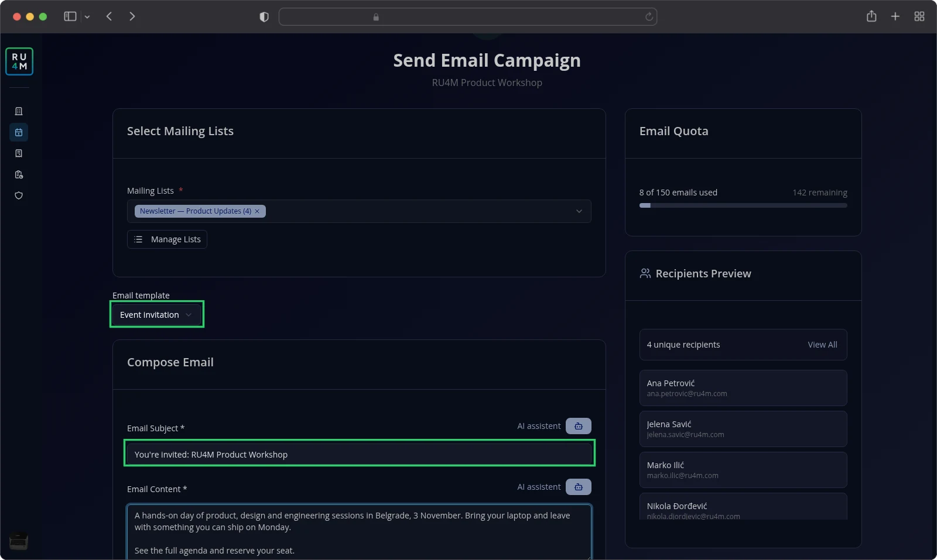Viewport: 937px width, 560px height.
Task: Remove Newsletter — Product Updates tag
Action: pyautogui.click(x=257, y=211)
